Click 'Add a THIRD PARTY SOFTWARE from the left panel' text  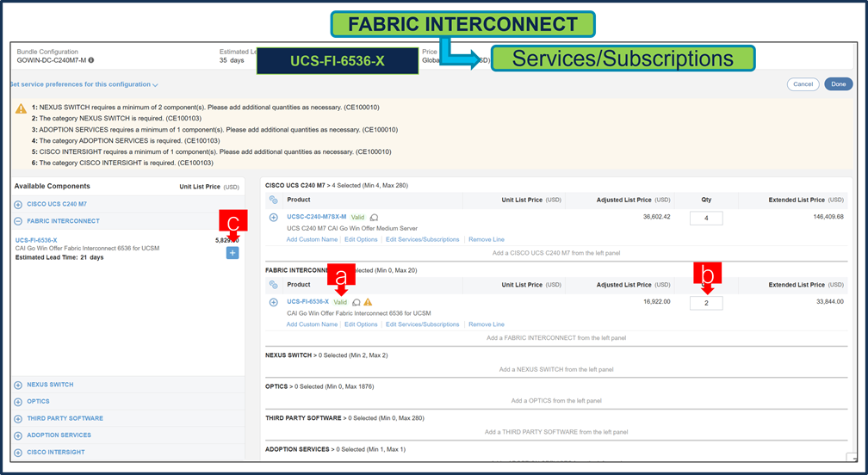556,433
